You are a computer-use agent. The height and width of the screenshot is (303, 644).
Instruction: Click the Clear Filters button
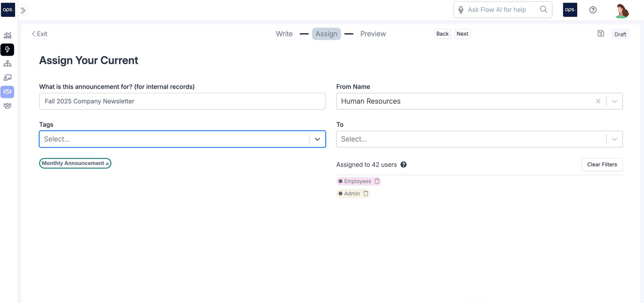tap(601, 164)
